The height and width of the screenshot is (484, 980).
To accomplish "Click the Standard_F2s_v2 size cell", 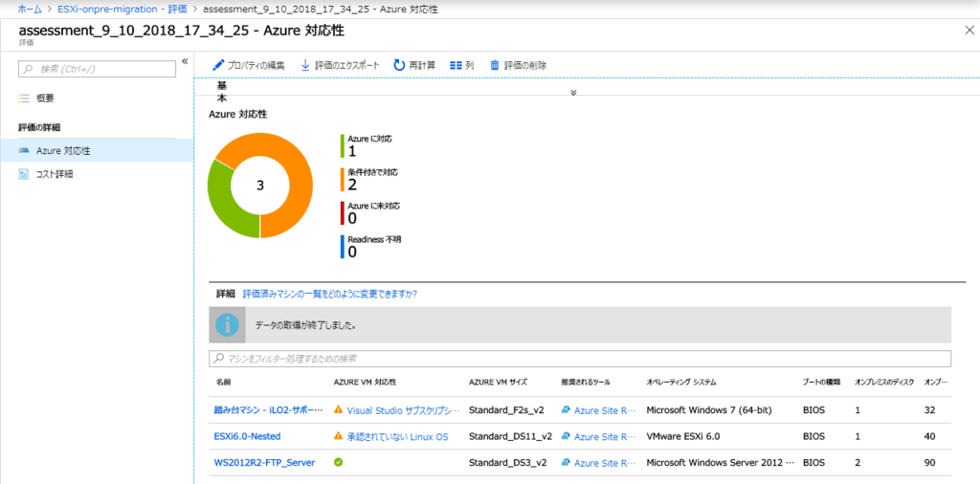I will (x=506, y=410).
